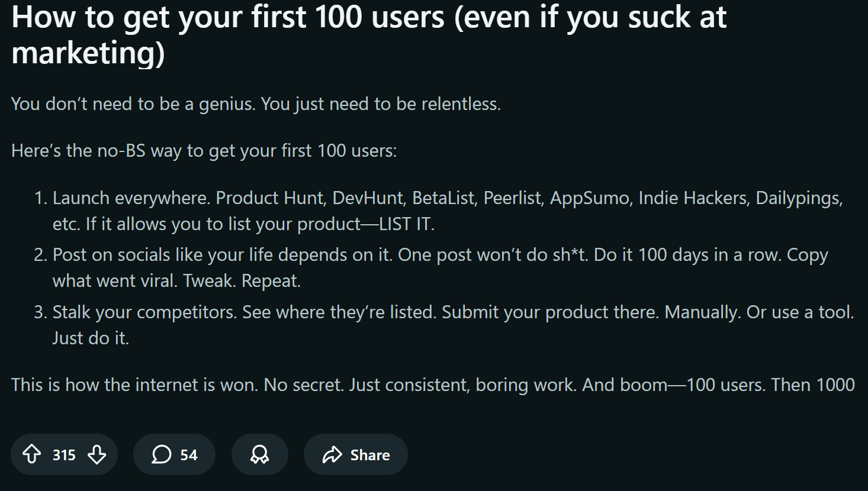Screen dimensions: 868x491
Task: Click the first numbered list item
Action: click(414, 211)
